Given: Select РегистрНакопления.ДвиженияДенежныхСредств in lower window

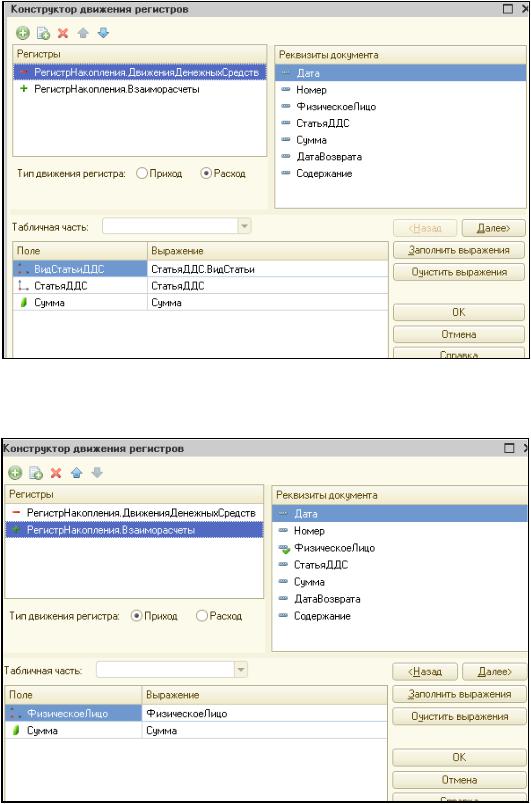Looking at the screenshot, I should tap(134, 513).
